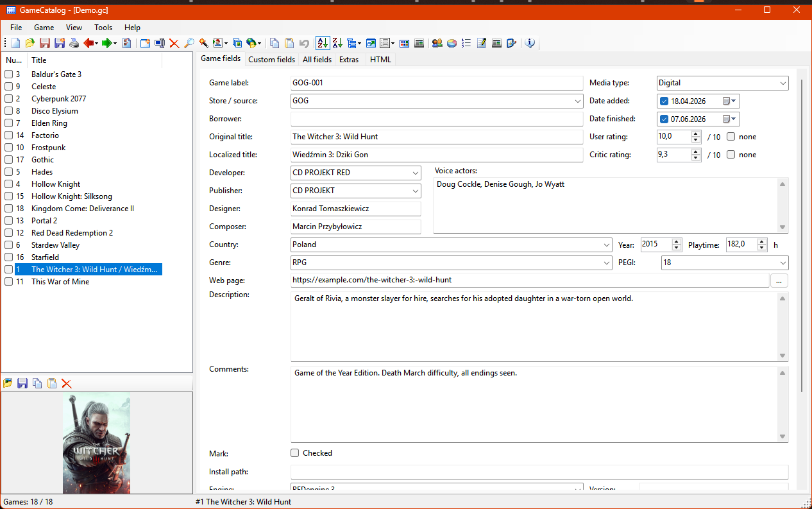
Task: Tick the checkbox next to Baldur's Gate 3
Action: (9, 74)
